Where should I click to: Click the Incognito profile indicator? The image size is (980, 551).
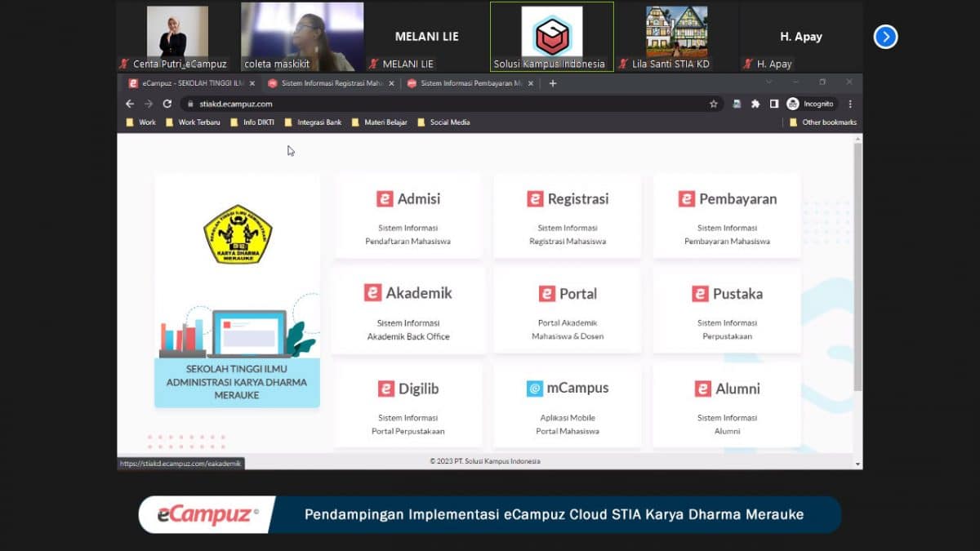click(810, 104)
